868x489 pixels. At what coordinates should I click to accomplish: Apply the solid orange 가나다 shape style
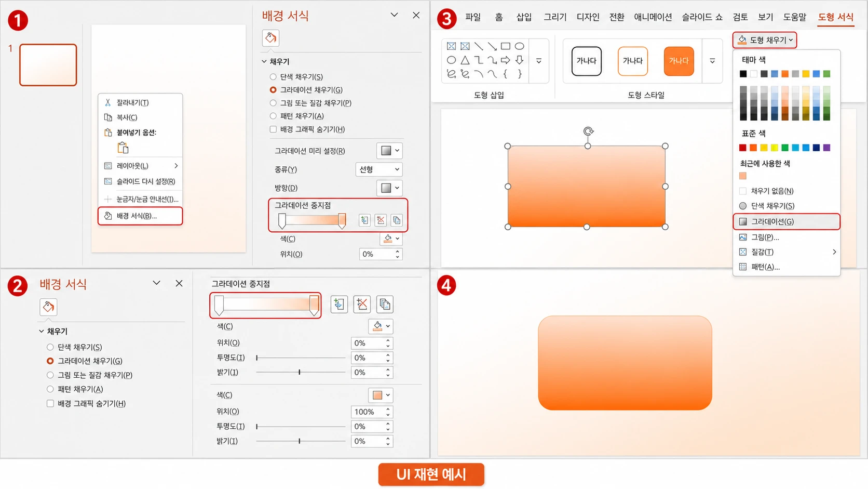point(679,61)
